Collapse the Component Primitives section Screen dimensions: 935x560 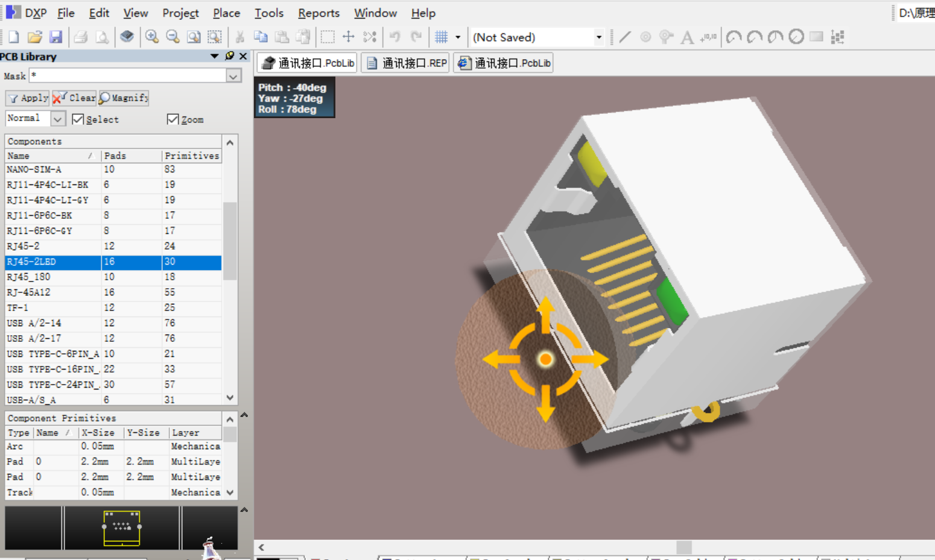coord(244,415)
